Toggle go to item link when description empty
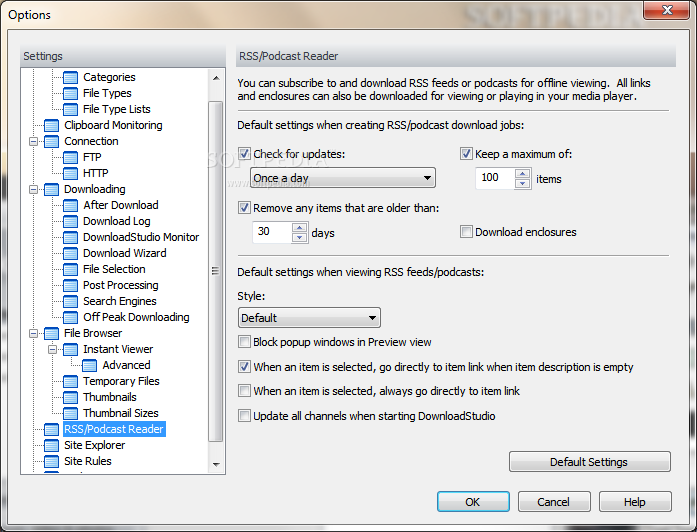 coord(244,367)
